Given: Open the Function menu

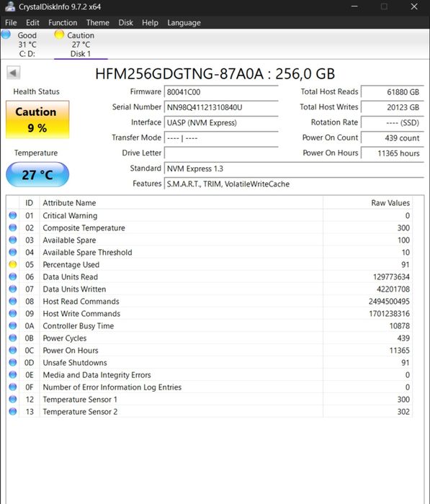Looking at the screenshot, I should (x=63, y=22).
